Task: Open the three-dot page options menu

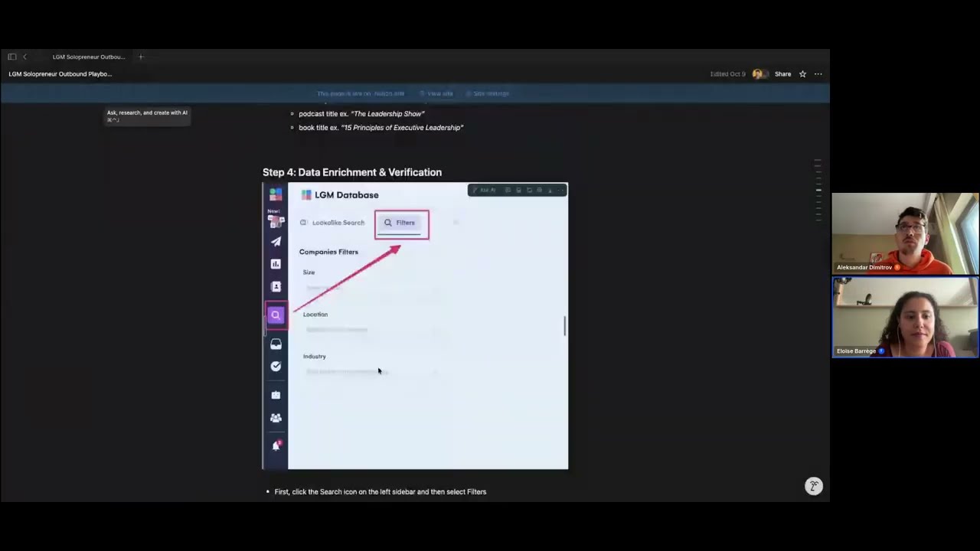Action: pyautogui.click(x=818, y=74)
